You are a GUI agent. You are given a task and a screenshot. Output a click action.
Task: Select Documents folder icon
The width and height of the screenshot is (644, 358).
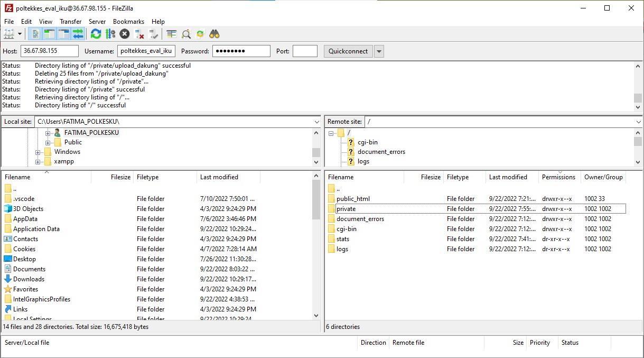pyautogui.click(x=8, y=269)
